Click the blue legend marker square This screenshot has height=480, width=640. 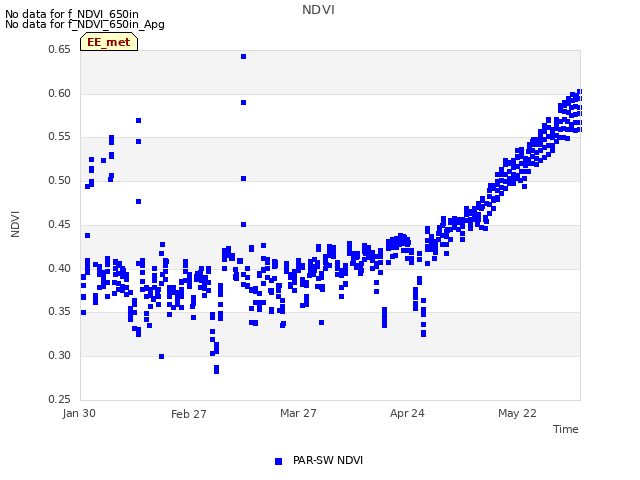pyautogui.click(x=278, y=461)
